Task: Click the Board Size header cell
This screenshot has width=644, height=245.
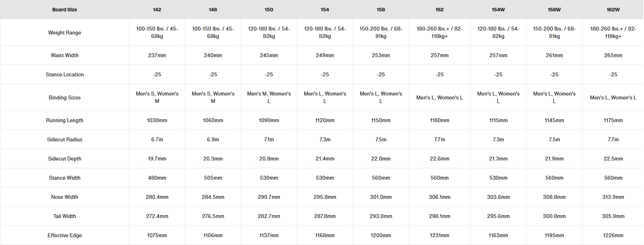Action: click(65, 10)
